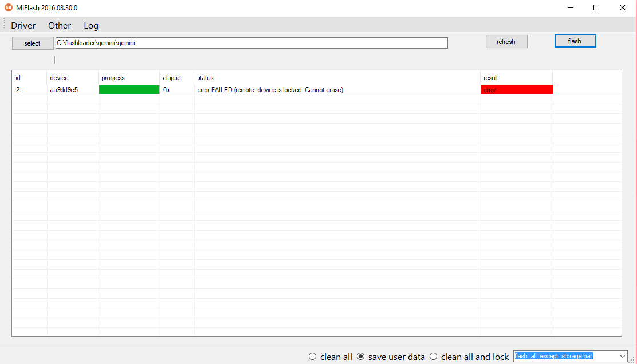Click the refresh devices button
Screen dimensions: 637x364
506,42
